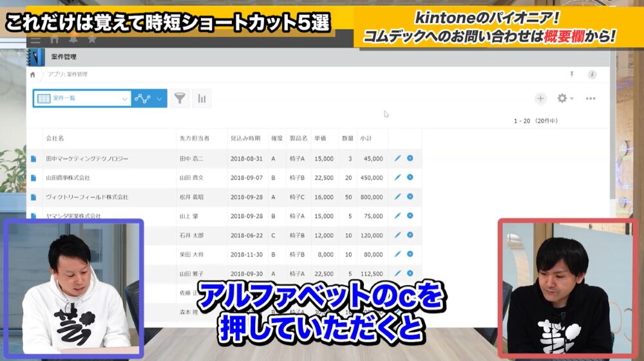This screenshot has height=361, width=644.
Task: Sort by 単価 column header
Action: tap(320, 138)
